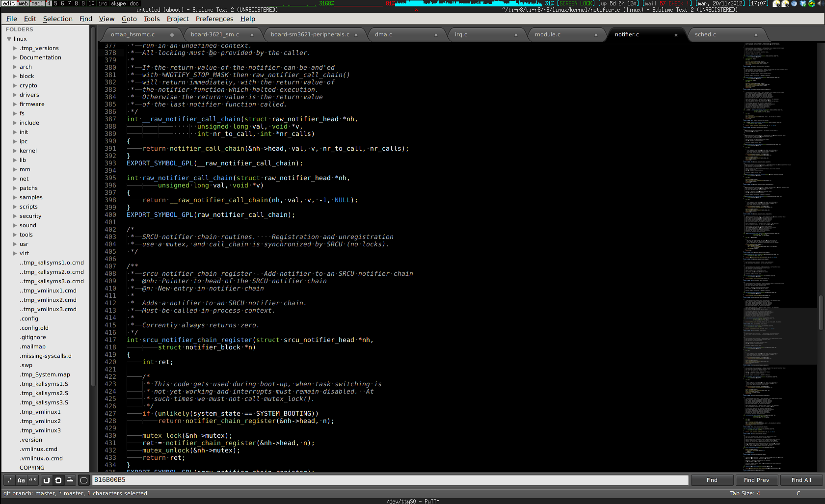Viewport: 825px width, 504px height.
Task: Toggle reverse direction search icon
Action: pos(47,480)
